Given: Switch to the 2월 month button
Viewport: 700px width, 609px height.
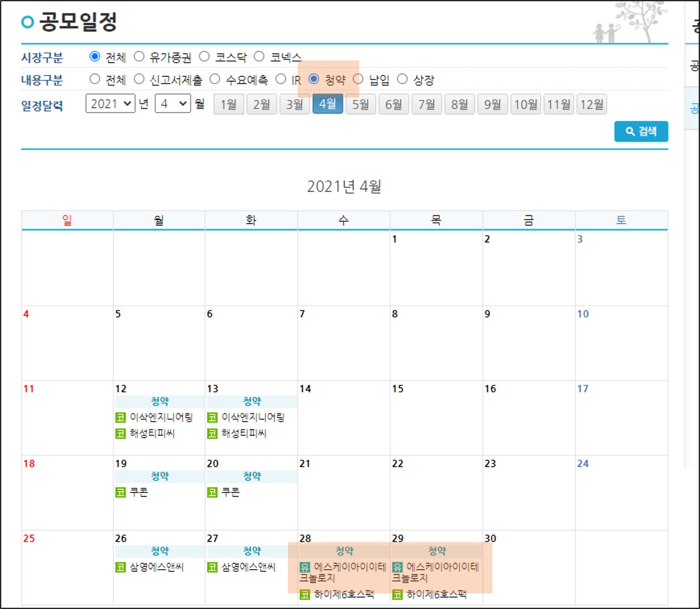Looking at the screenshot, I should click(262, 104).
